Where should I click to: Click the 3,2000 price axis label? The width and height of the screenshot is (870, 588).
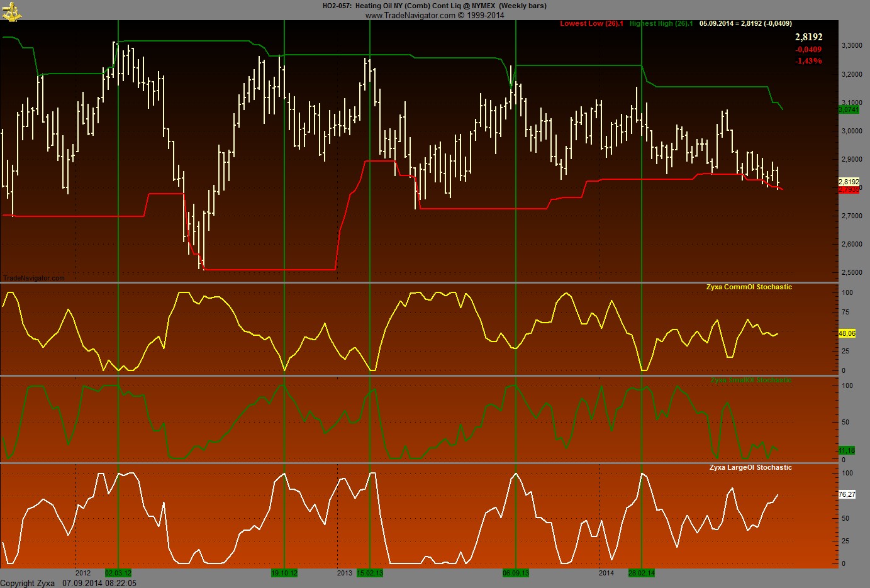tap(852, 74)
